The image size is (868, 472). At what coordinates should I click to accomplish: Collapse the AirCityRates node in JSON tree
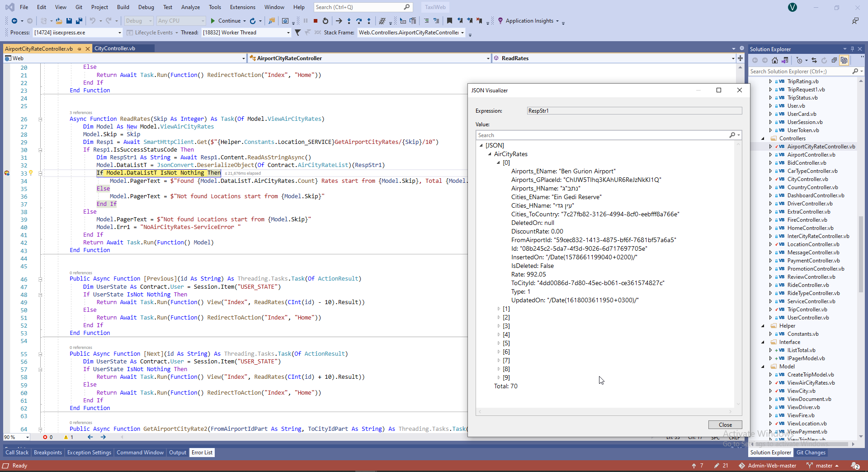tap(490, 154)
